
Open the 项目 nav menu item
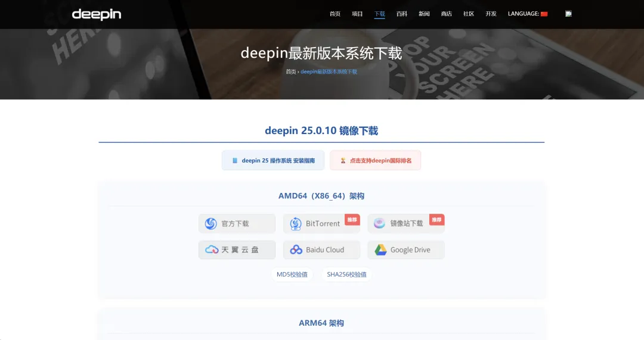click(357, 14)
